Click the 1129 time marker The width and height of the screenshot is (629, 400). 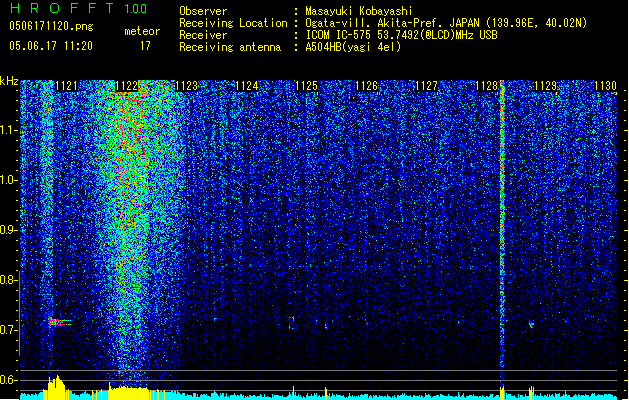pos(546,86)
